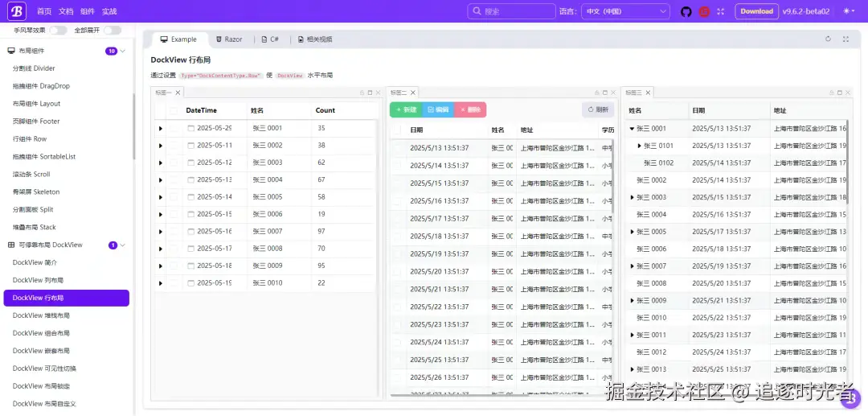This screenshot has height=416, width=868.
Task: Switch theme using the sun icon
Action: point(850,11)
